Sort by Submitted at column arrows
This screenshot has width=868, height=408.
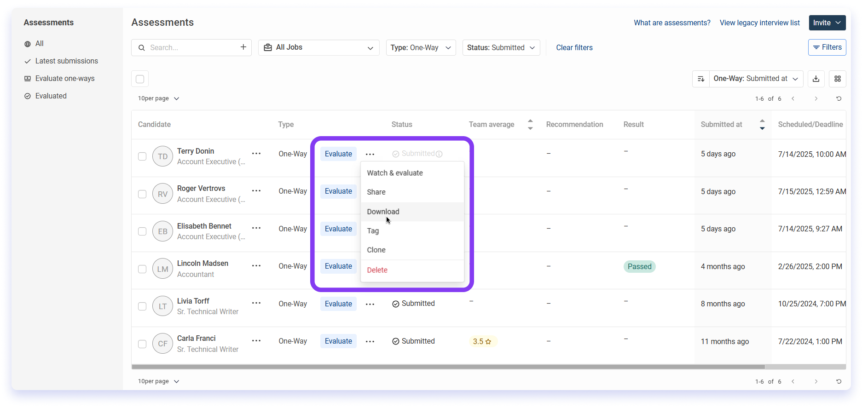pos(762,125)
